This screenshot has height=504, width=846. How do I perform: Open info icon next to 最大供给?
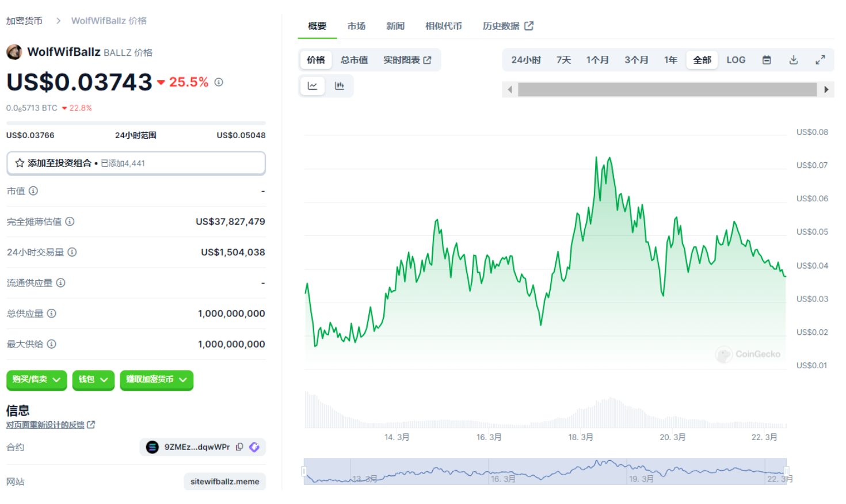(x=51, y=344)
